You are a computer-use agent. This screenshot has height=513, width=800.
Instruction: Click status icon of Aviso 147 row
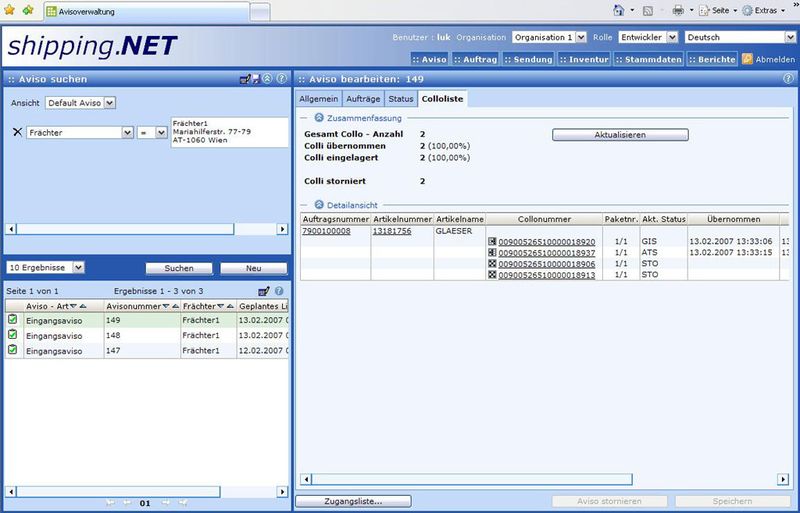tap(13, 350)
